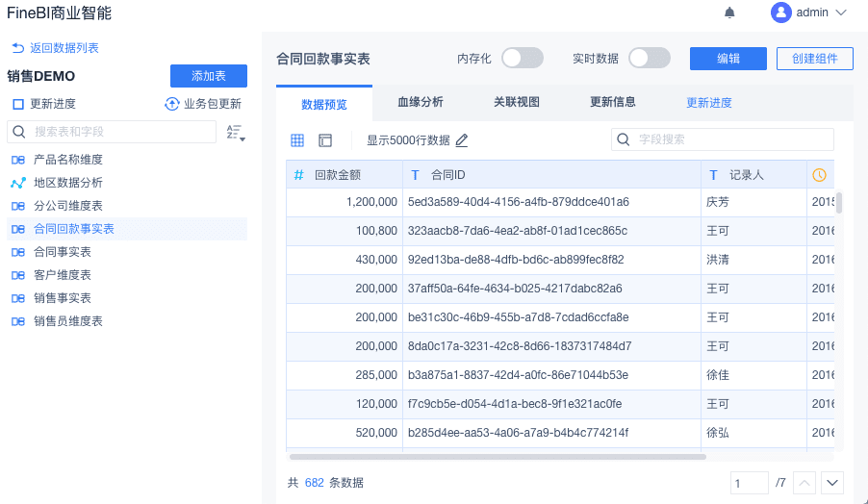This screenshot has width=868, height=504.
Task: Click the admin user avatar
Action: (x=780, y=13)
